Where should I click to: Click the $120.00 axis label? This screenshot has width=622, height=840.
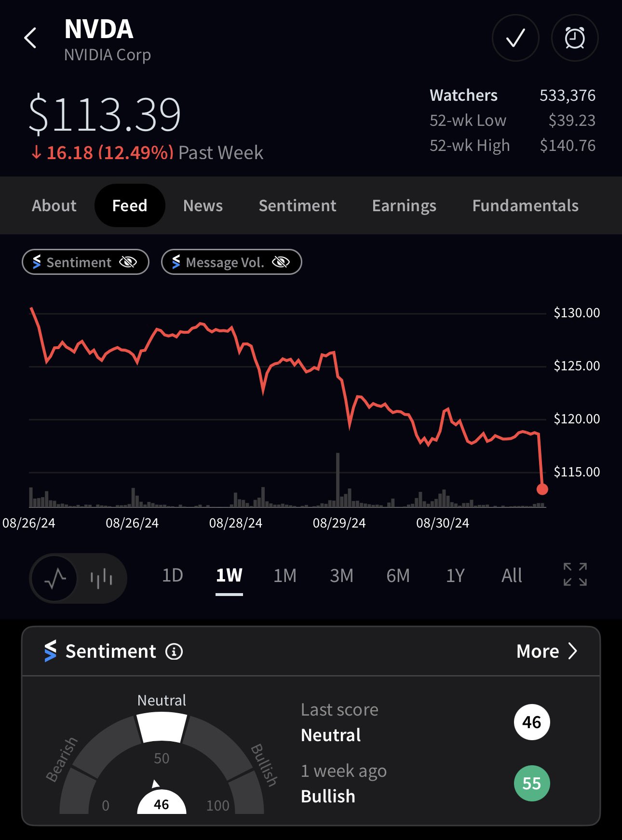577,419
